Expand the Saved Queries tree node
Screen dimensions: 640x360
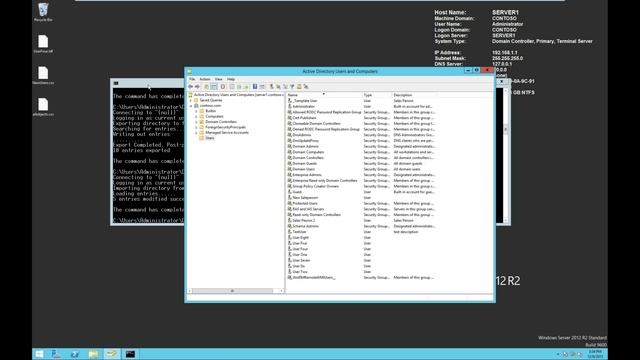coord(191,100)
